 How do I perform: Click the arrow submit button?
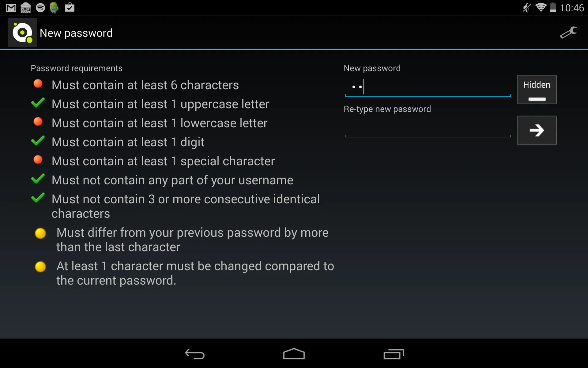click(x=536, y=130)
